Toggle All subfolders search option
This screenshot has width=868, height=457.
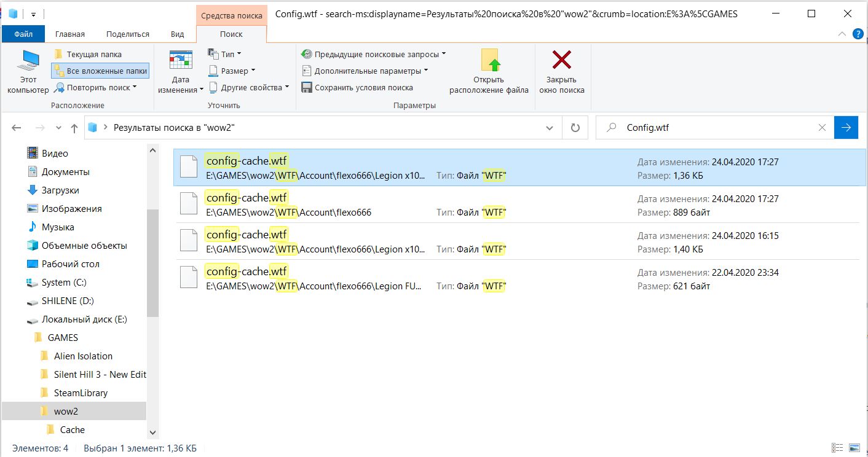pyautogui.click(x=100, y=71)
